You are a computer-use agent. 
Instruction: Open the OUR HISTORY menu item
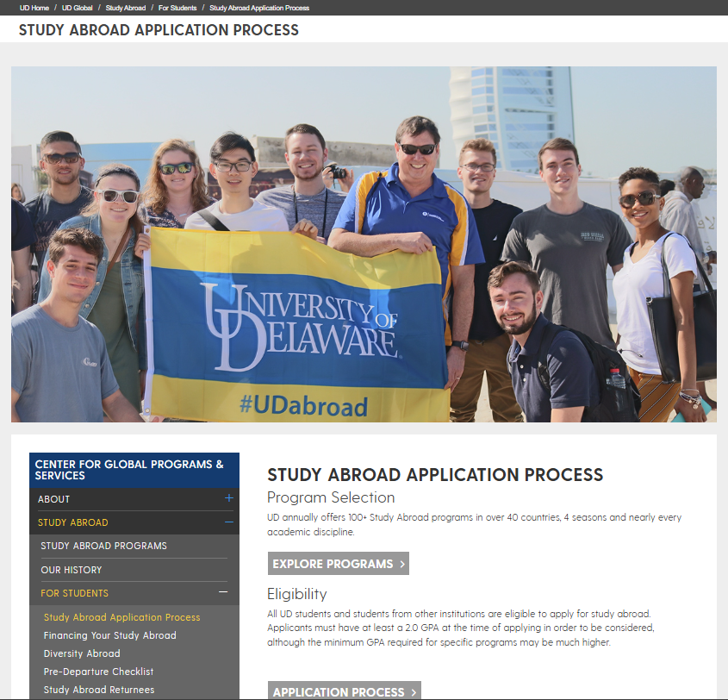(x=71, y=570)
